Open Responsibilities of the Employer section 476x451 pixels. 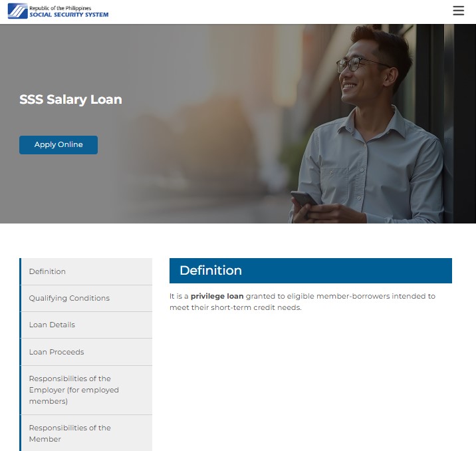click(86, 390)
